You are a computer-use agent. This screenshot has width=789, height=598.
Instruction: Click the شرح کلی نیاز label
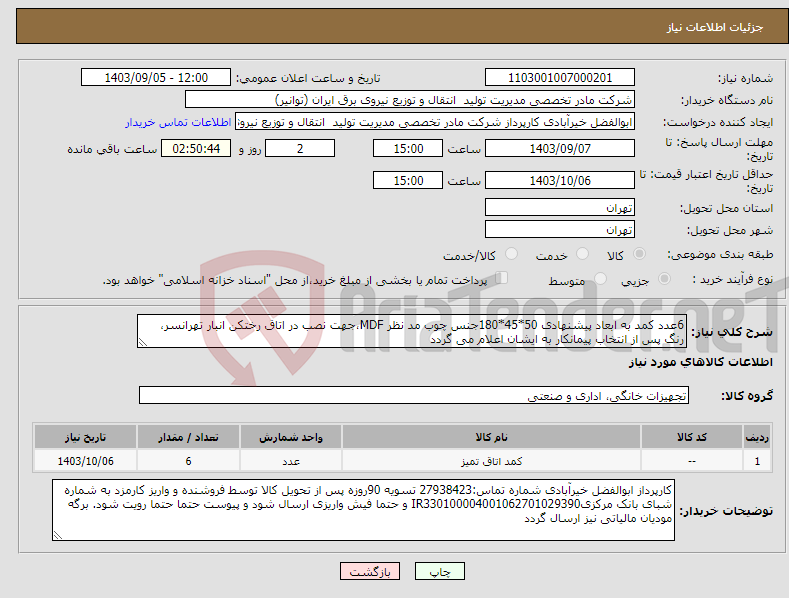click(732, 332)
